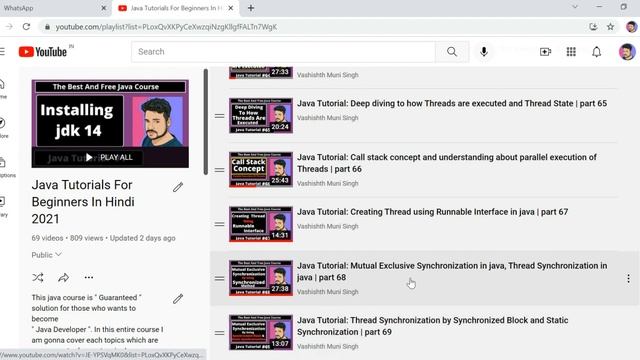
Task: Click the Search input field
Action: point(283,52)
